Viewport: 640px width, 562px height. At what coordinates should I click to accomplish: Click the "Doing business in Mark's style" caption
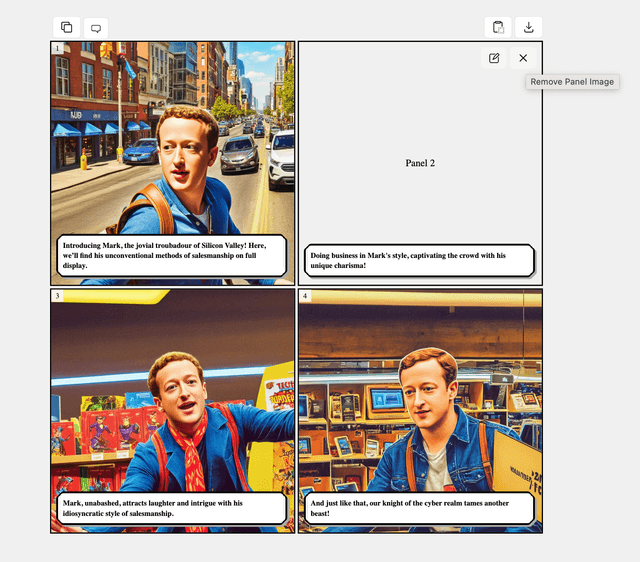click(418, 260)
